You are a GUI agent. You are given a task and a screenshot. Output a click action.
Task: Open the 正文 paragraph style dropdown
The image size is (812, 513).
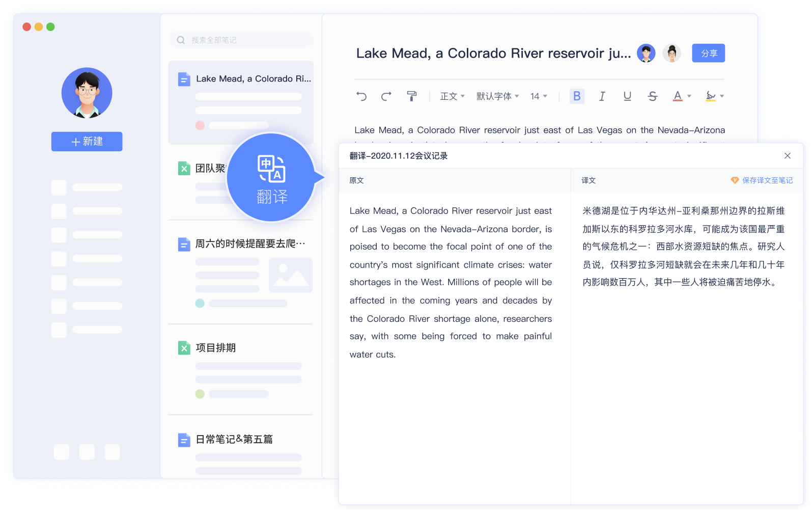pos(452,96)
